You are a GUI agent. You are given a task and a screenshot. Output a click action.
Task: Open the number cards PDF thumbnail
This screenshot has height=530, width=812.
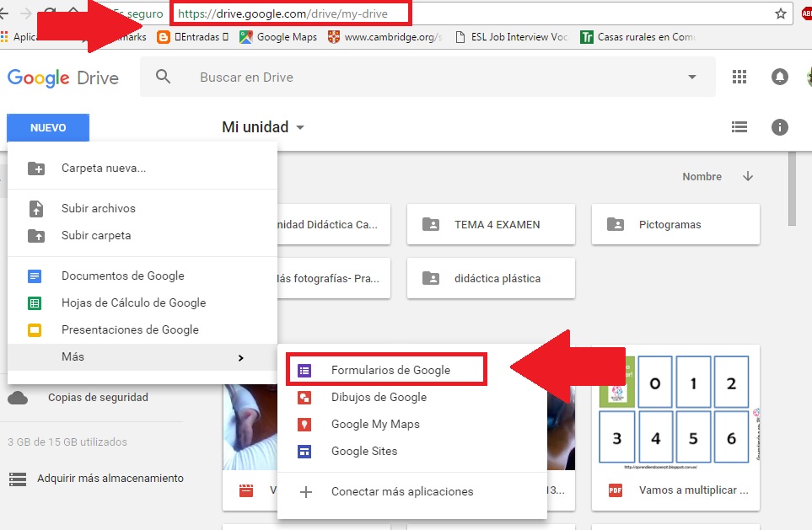[675, 409]
